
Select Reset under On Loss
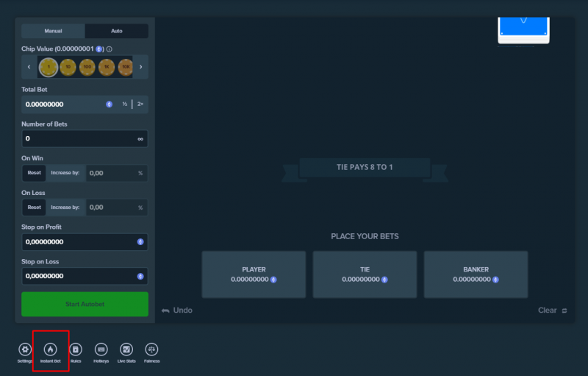tap(34, 207)
